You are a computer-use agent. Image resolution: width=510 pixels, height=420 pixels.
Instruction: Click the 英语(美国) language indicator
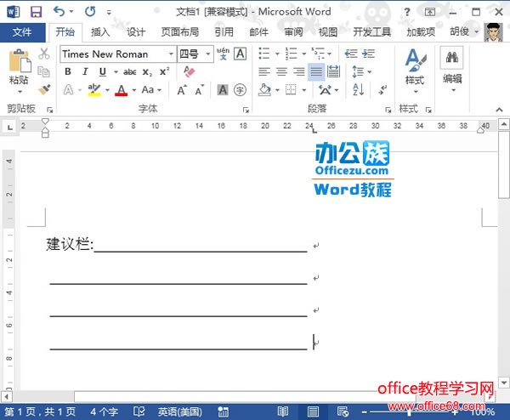point(179,411)
